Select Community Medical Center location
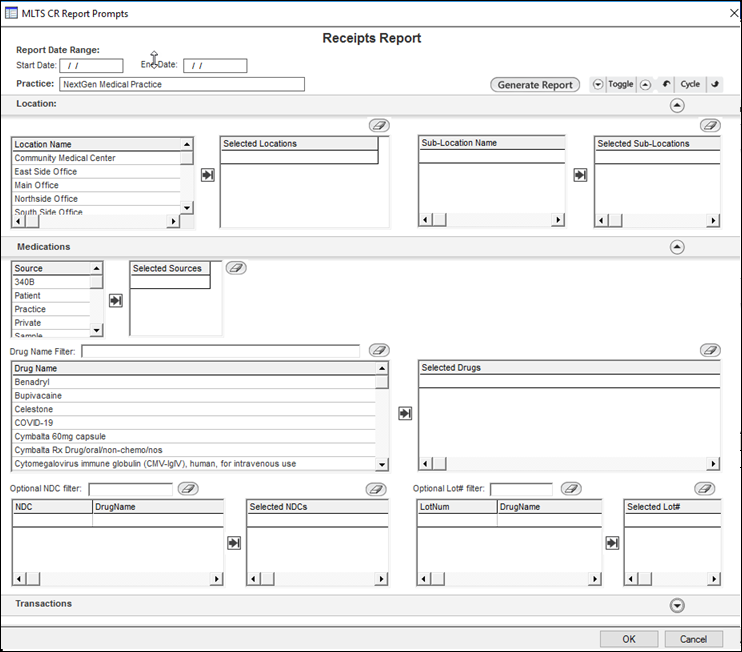The height and width of the screenshot is (652, 742). [97, 158]
